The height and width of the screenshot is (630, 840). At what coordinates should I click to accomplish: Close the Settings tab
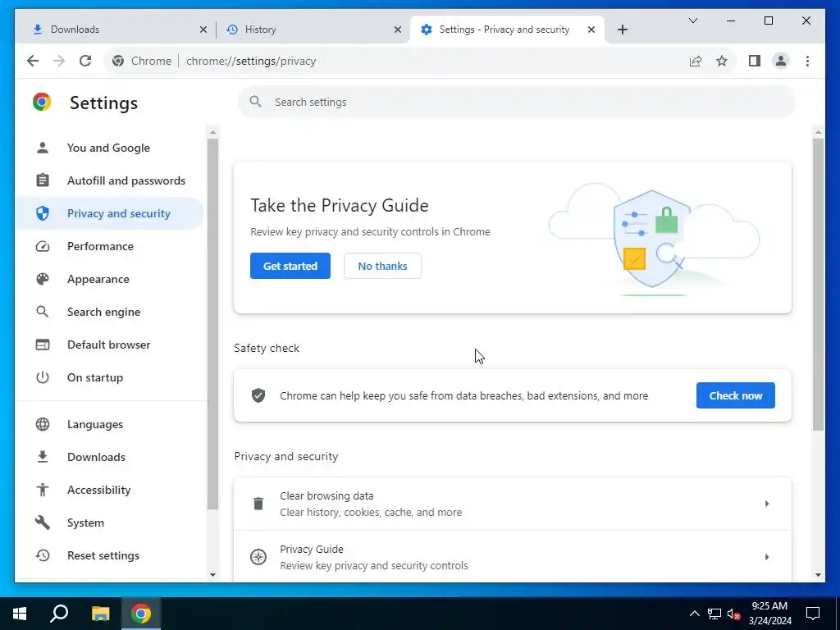pos(591,30)
